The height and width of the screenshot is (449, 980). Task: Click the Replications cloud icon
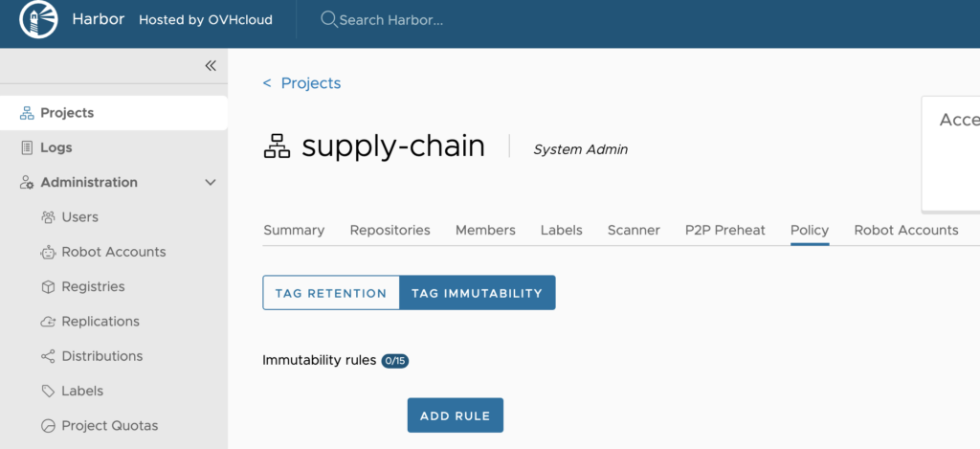[x=48, y=322]
